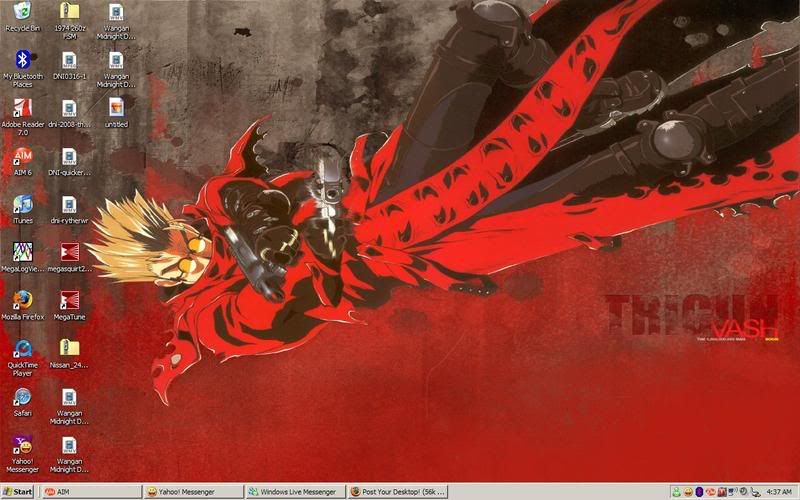Open Safari from the desktop
This screenshot has width=800, height=500.
(x=22, y=397)
